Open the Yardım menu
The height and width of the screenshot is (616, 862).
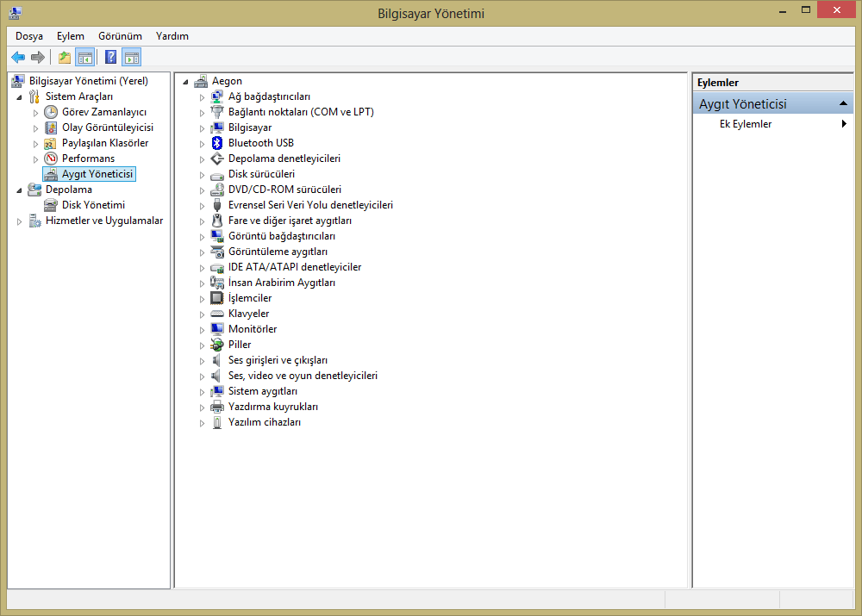tap(172, 36)
